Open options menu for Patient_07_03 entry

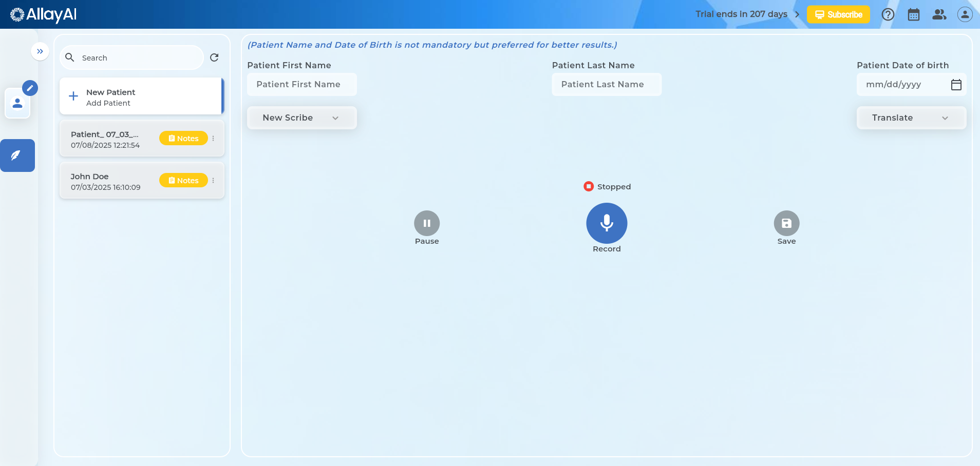213,139
